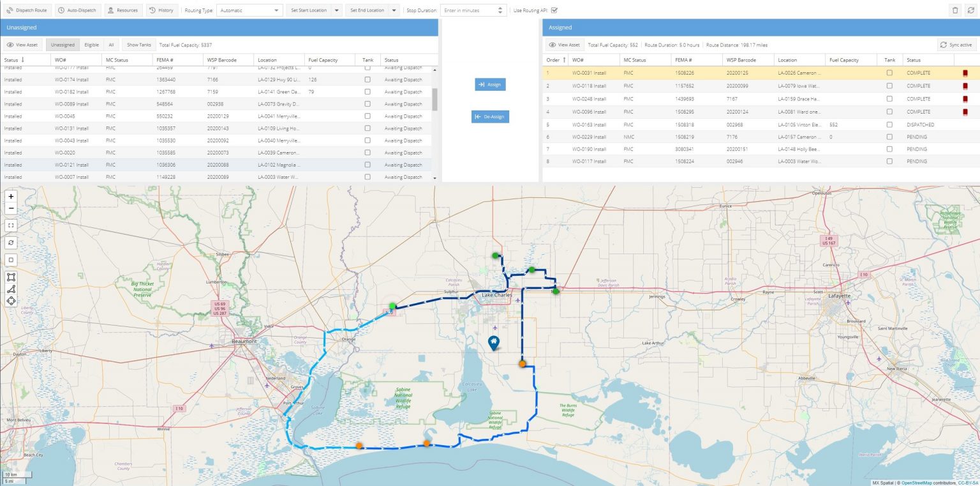Image resolution: width=980 pixels, height=486 pixels.
Task: Switch to the Eligible tab
Action: [x=91, y=45]
